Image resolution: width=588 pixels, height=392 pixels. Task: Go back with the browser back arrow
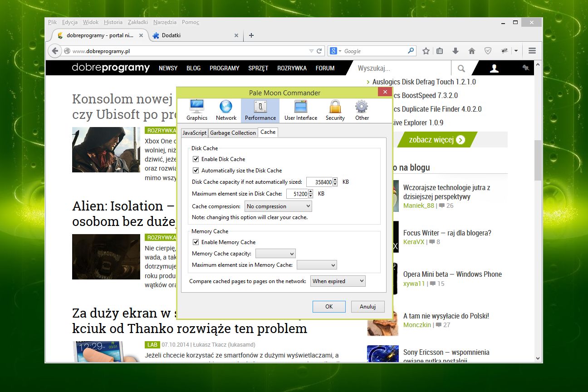(x=54, y=51)
